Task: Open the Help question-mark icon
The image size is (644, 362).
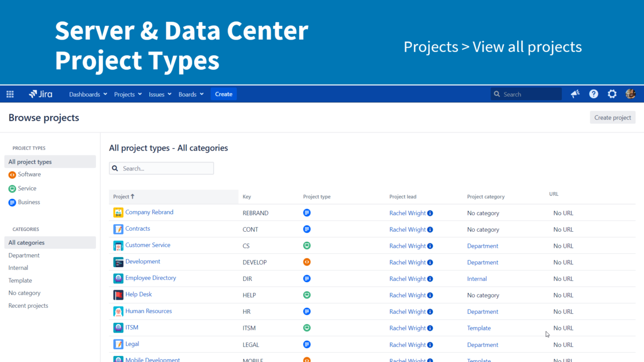Action: (593, 94)
